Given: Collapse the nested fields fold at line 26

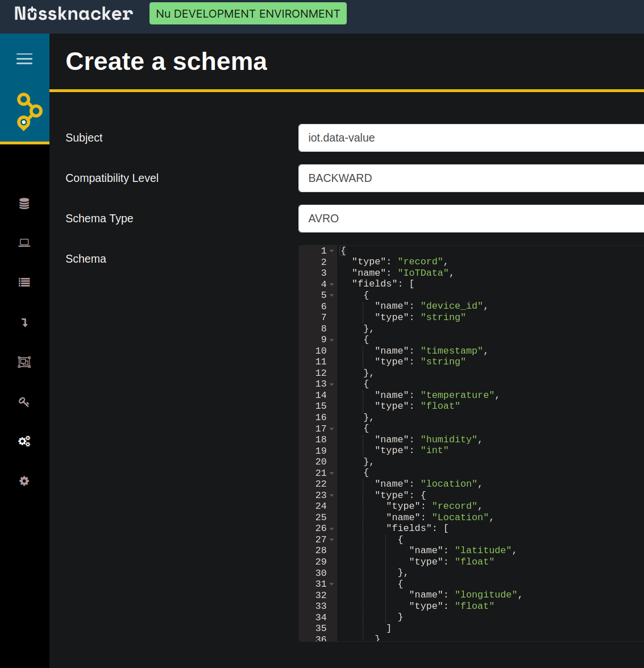Looking at the screenshot, I should [332, 529].
